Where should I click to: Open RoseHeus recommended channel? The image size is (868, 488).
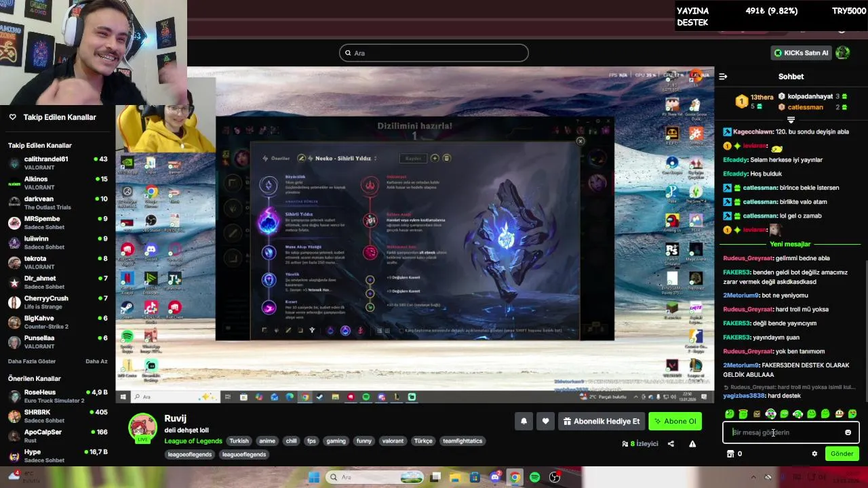pos(58,396)
